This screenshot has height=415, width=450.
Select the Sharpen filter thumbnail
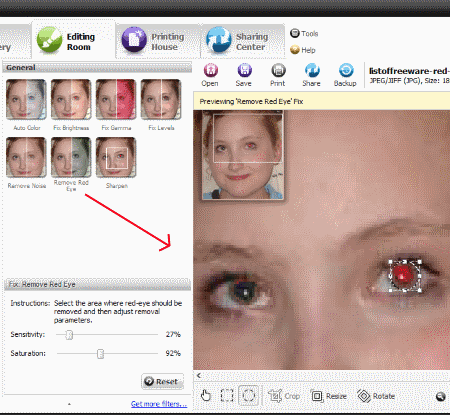tap(116, 157)
